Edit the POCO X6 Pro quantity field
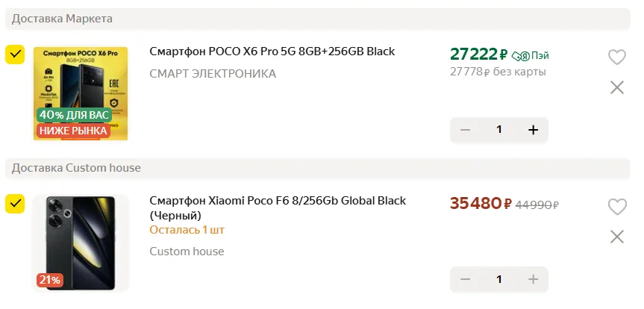644x309 pixels. [499, 130]
